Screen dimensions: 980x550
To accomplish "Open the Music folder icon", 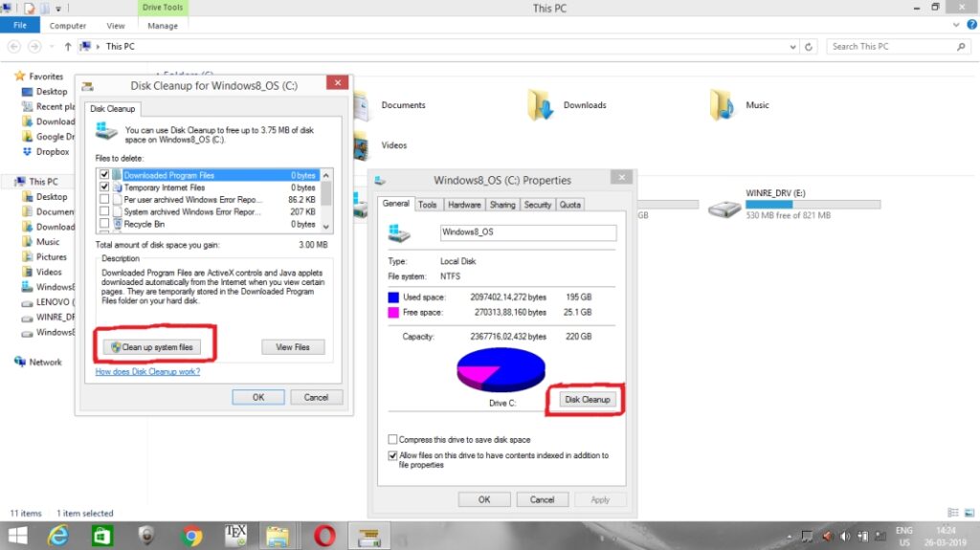I will 722,105.
